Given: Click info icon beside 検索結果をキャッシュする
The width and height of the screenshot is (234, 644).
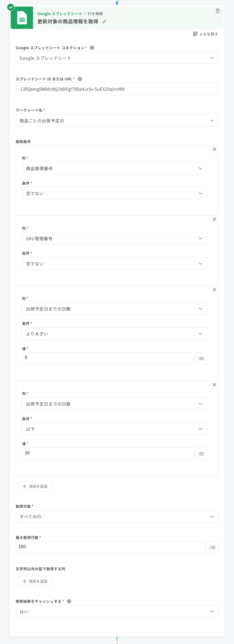Looking at the screenshot, I should 69,601.
